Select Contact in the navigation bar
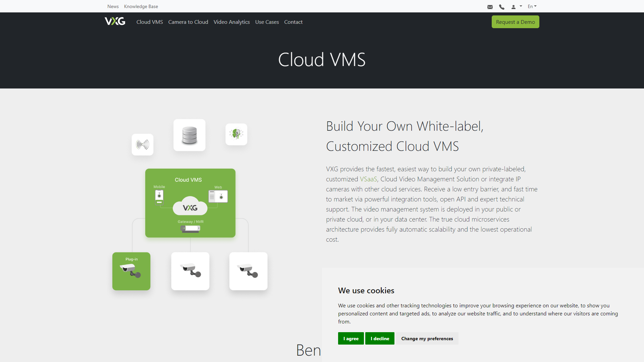This screenshot has width=644, height=362. click(293, 22)
